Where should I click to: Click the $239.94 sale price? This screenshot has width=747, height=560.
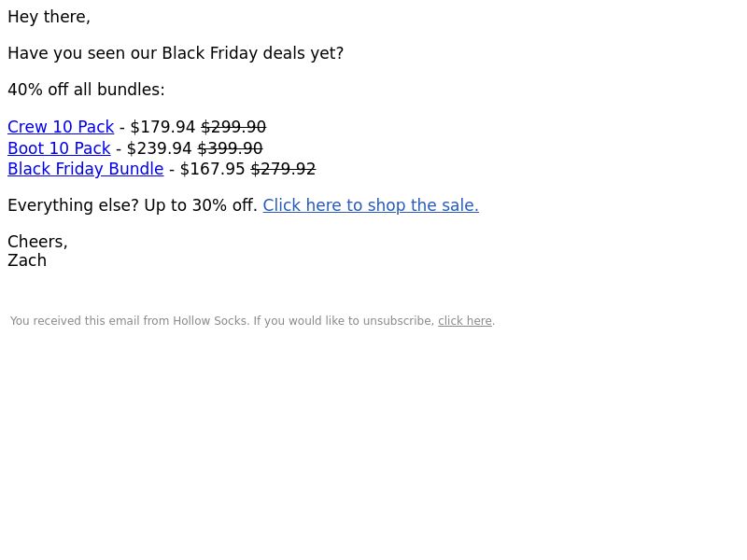[159, 148]
